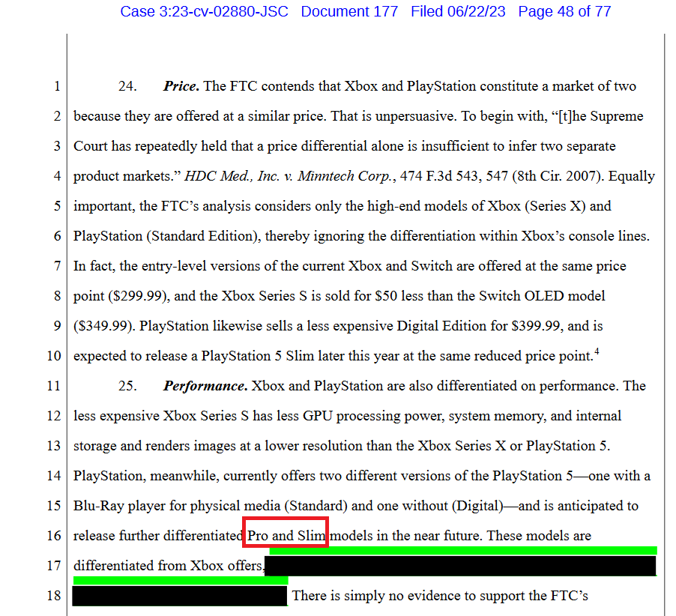Click 'That is unpersuasive.' on line 2
The width and height of the screenshot is (676, 616).
pyautogui.click(x=392, y=116)
